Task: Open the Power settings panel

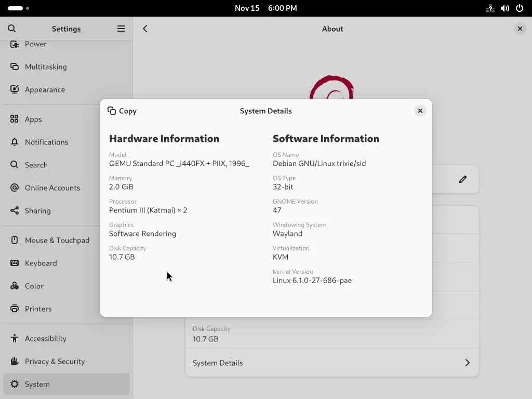Action: 66,45
